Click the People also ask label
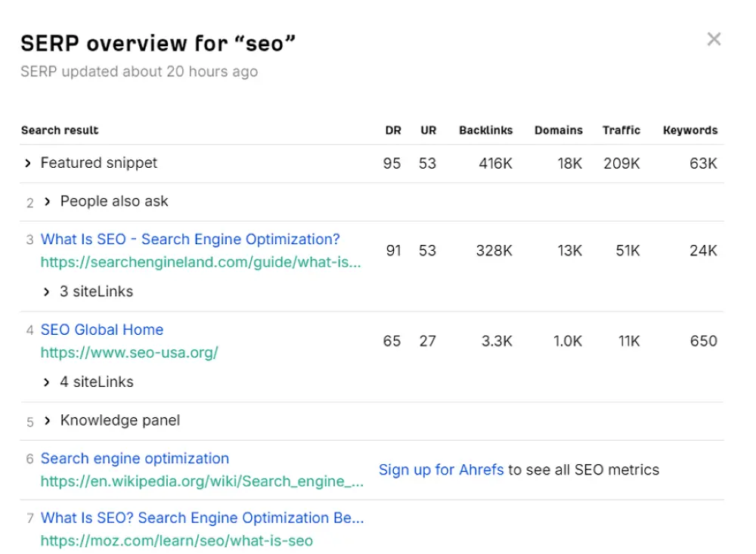The height and width of the screenshot is (554, 756). [114, 201]
